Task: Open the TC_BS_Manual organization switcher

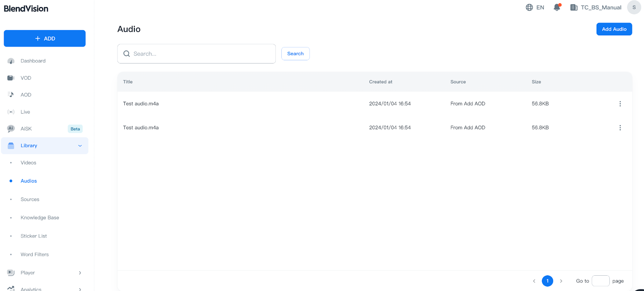Action: (x=596, y=7)
